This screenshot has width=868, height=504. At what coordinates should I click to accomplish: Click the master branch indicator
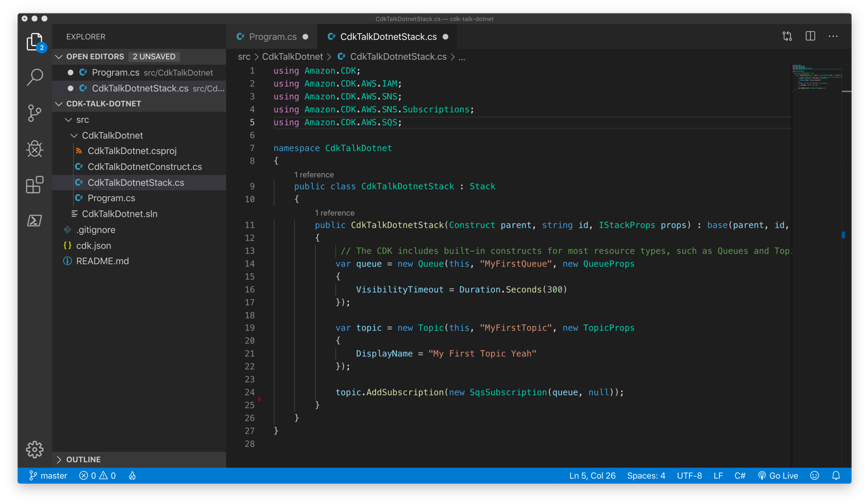pos(48,476)
